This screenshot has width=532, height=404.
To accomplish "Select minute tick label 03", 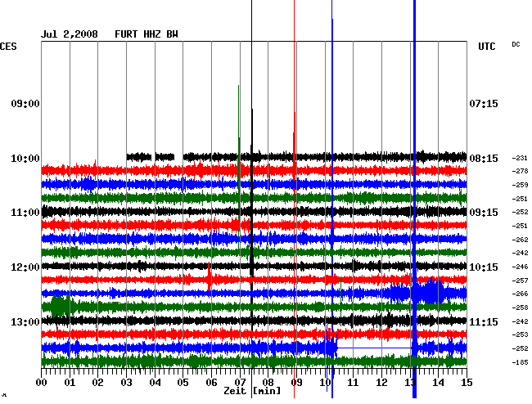I will [127, 383].
